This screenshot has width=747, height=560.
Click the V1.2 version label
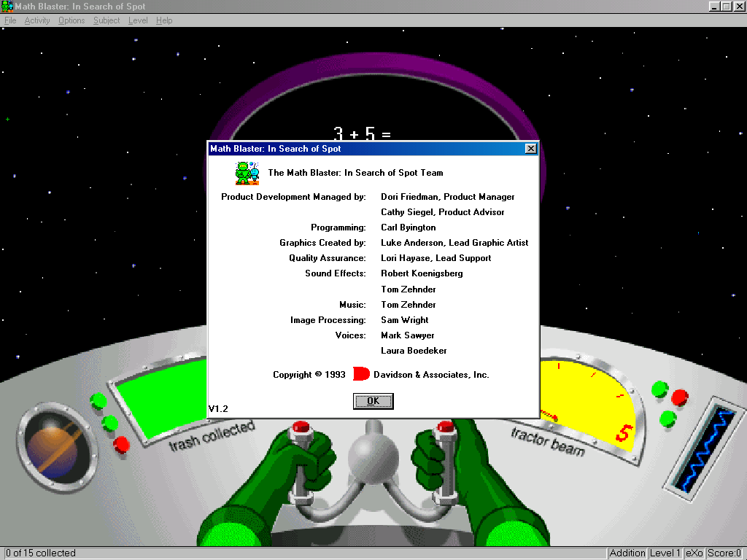coord(218,408)
